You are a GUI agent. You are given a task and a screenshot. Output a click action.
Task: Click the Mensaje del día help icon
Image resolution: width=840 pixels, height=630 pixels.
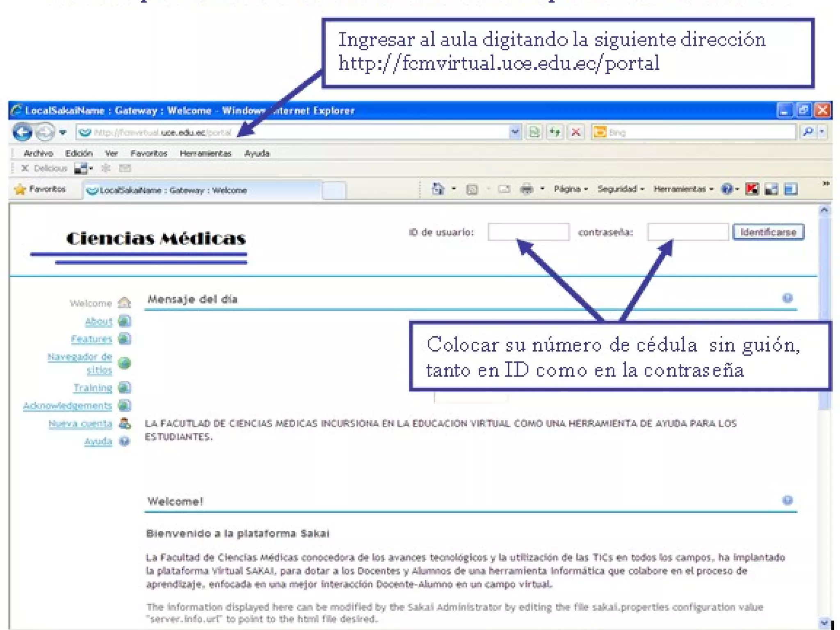click(x=787, y=298)
